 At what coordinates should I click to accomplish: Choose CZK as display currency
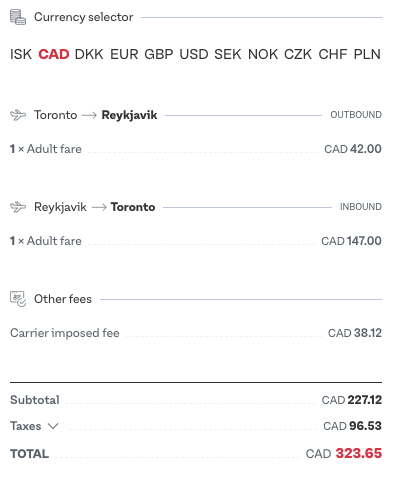coord(298,54)
